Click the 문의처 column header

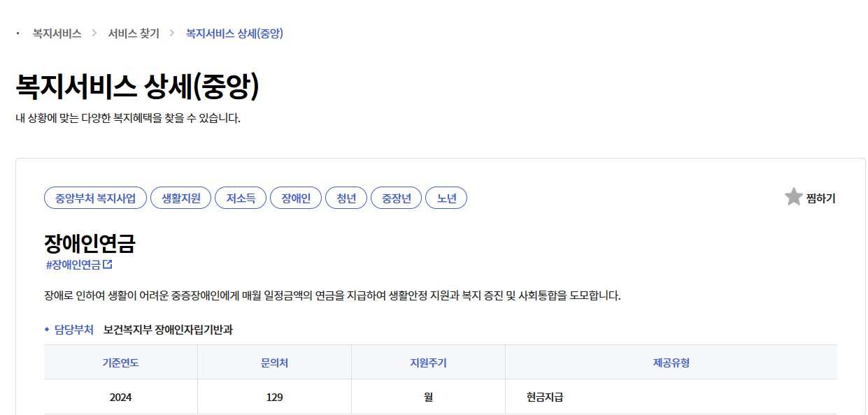click(x=274, y=363)
